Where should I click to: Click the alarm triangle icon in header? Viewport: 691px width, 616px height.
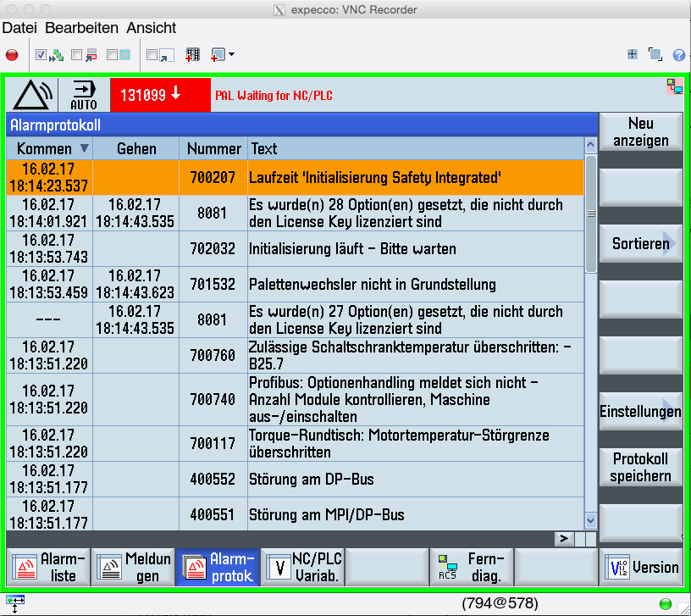(32, 95)
